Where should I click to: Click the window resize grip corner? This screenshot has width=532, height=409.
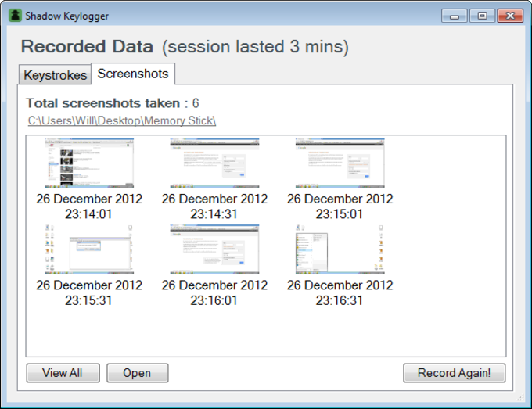coord(521,398)
